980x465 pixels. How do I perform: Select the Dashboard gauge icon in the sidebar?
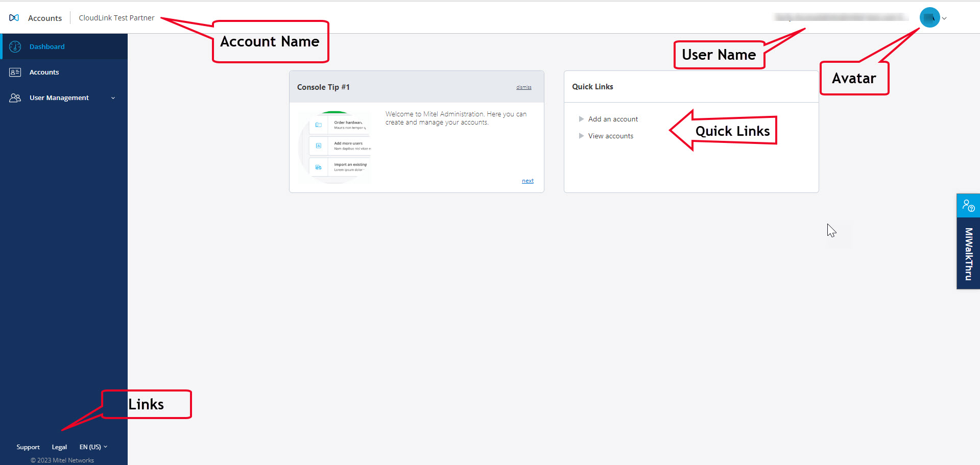coord(15,46)
